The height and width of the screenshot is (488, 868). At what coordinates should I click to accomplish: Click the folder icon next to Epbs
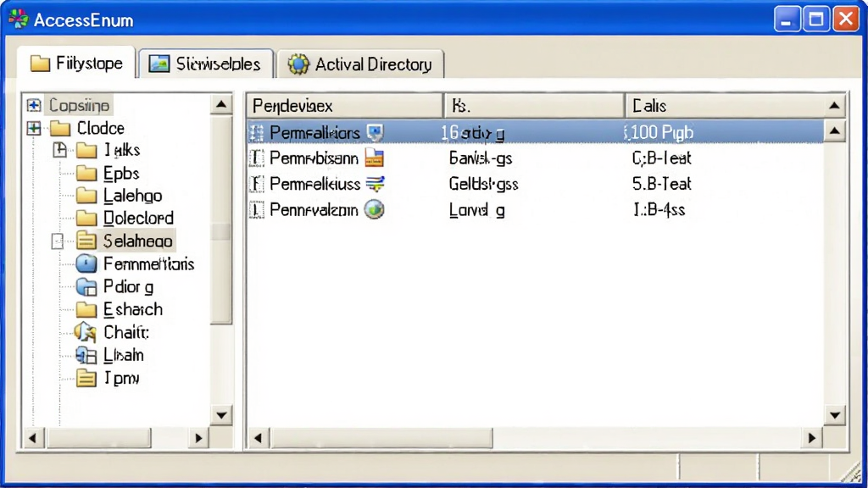coord(86,174)
